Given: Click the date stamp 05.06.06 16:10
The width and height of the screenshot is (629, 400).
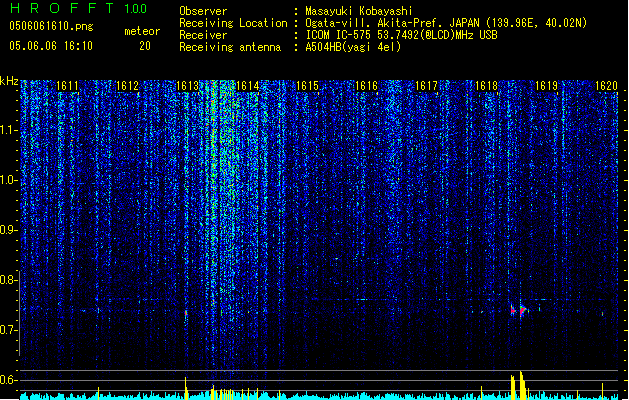Looking at the screenshot, I should point(51,46).
